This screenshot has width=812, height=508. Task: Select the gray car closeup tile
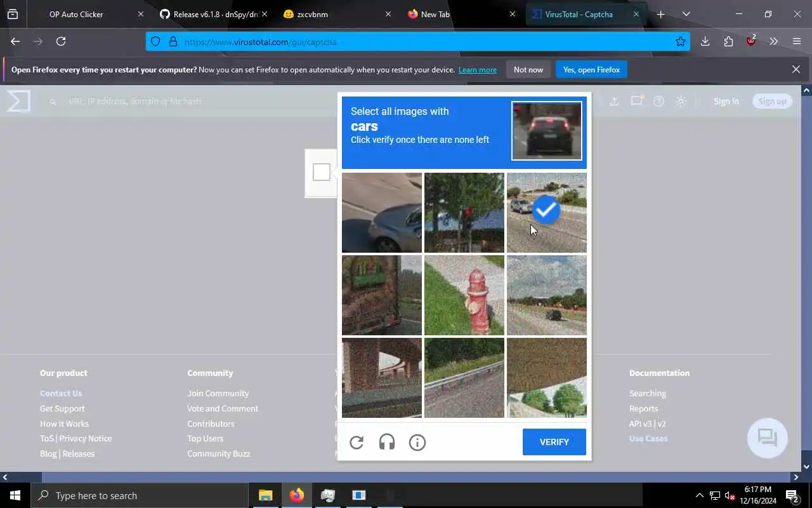pos(382,213)
